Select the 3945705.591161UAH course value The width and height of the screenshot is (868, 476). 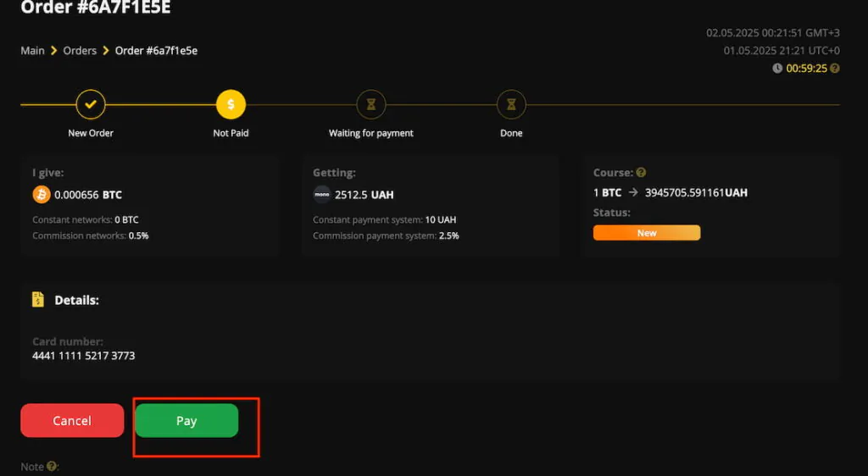[x=697, y=192]
